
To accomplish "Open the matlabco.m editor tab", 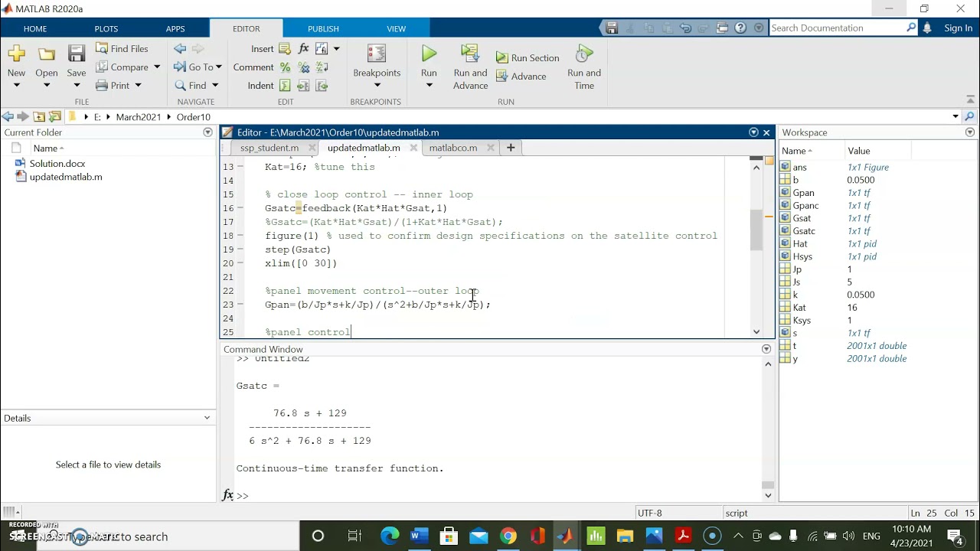I will tap(453, 148).
